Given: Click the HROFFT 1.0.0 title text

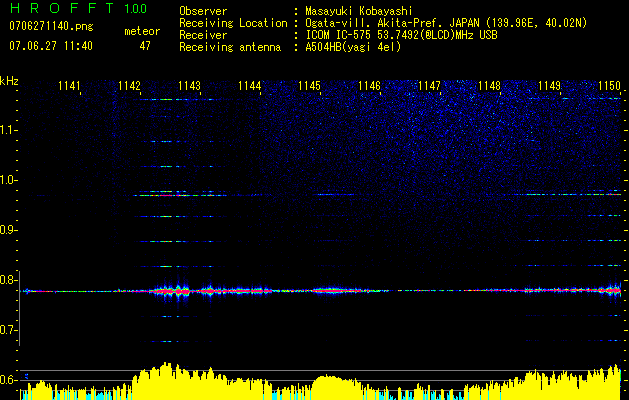Looking at the screenshot, I should [x=78, y=8].
